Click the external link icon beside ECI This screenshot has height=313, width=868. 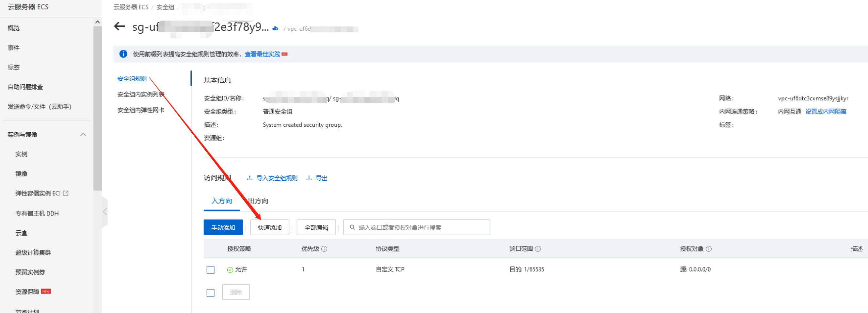click(66, 193)
